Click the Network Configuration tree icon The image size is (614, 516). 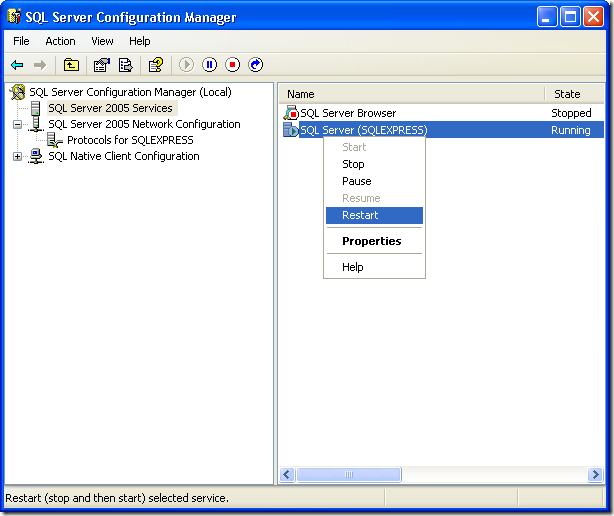[x=36, y=124]
